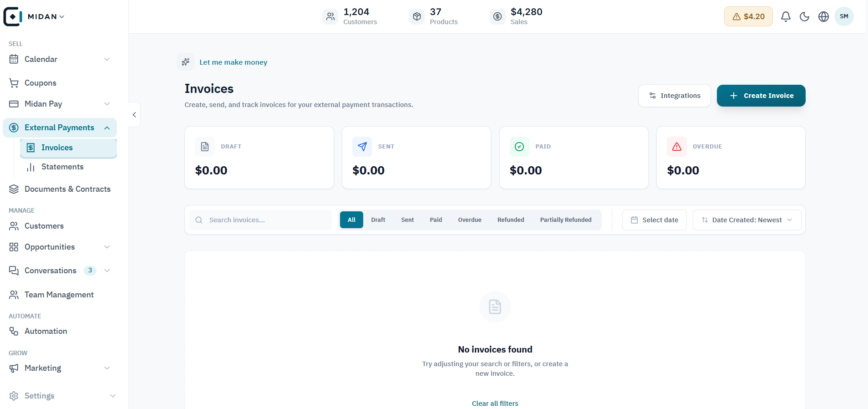The image size is (868, 409).
Task: Click the Overdue card warning icon
Action: (677, 147)
